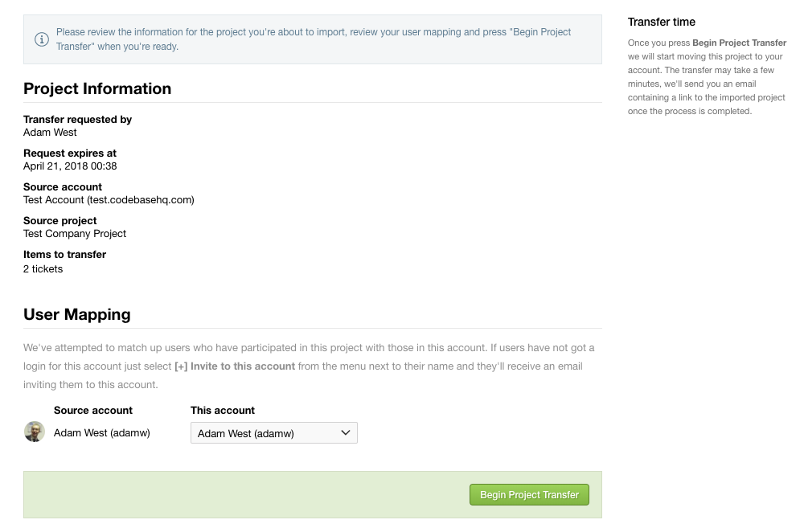Click the "Request expires at" label
The image size is (800, 532).
(70, 153)
